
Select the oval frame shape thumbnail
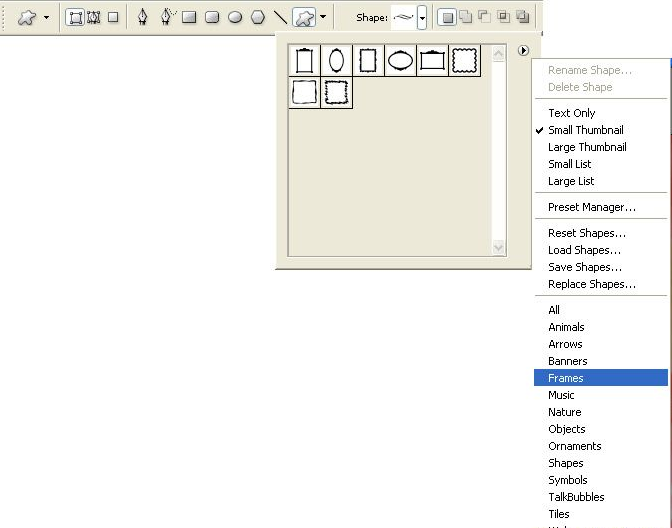(x=337, y=61)
